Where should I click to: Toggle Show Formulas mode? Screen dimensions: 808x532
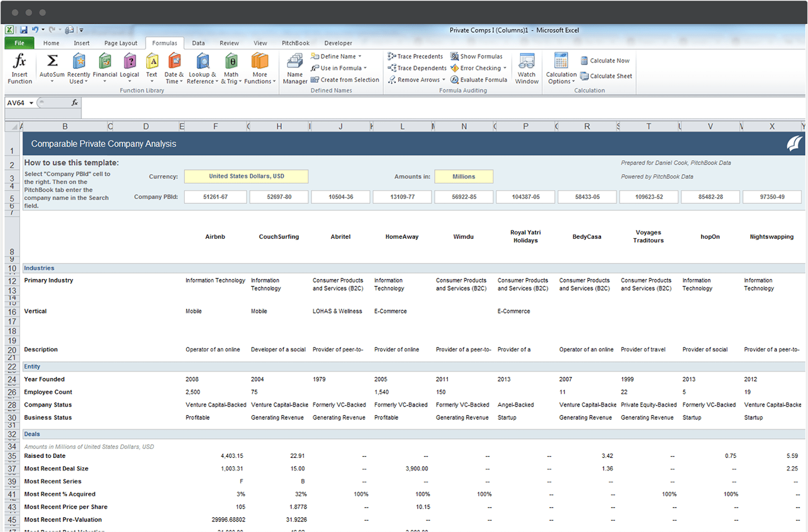point(476,57)
